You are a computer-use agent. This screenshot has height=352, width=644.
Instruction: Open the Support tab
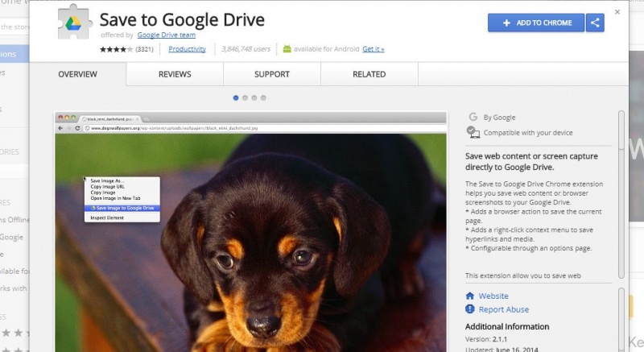(x=272, y=74)
